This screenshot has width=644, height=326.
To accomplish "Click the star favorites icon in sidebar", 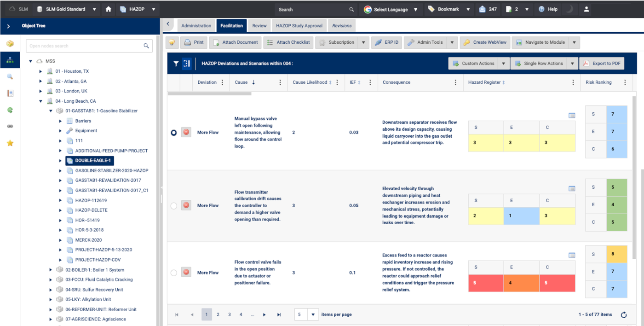I will [10, 143].
